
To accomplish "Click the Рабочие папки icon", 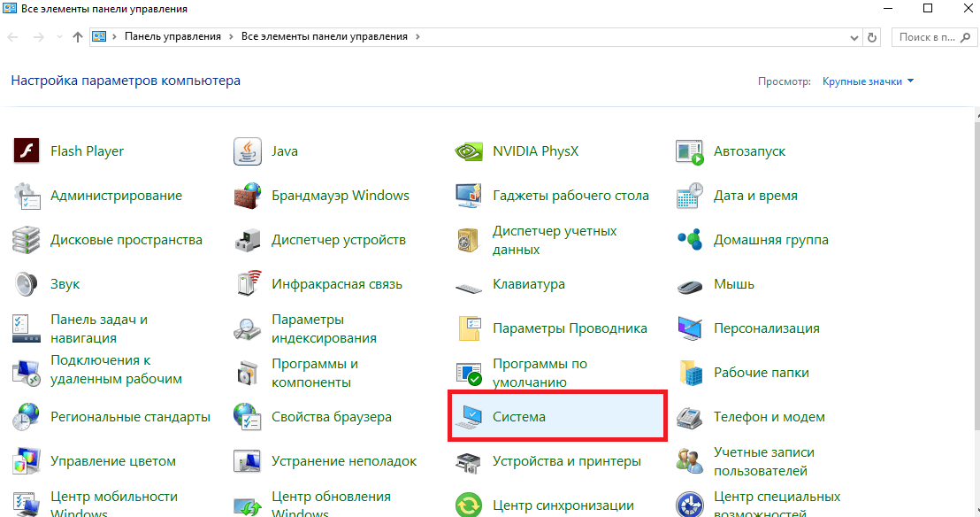I will tap(691, 373).
